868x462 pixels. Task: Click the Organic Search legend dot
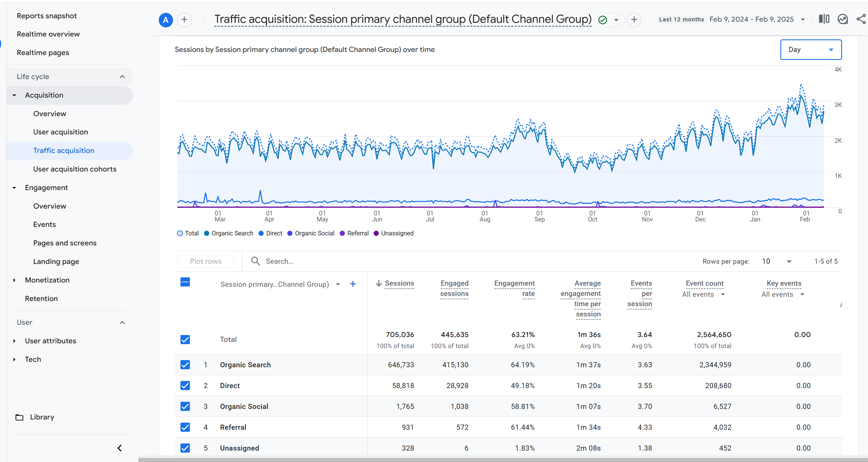pyautogui.click(x=206, y=233)
